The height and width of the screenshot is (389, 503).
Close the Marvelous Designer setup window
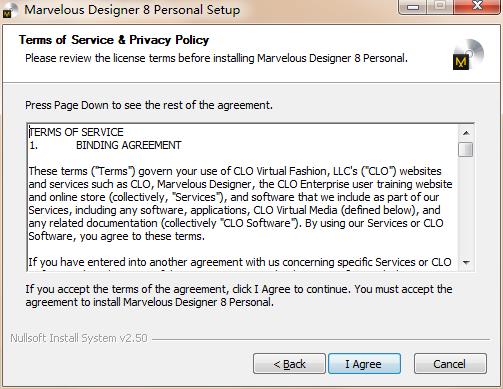(x=477, y=7)
